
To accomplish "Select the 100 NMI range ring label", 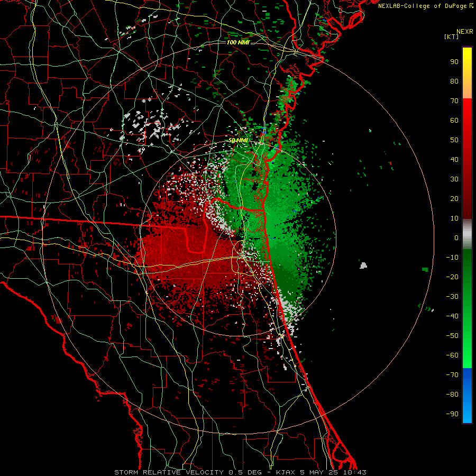I will (x=238, y=42).
